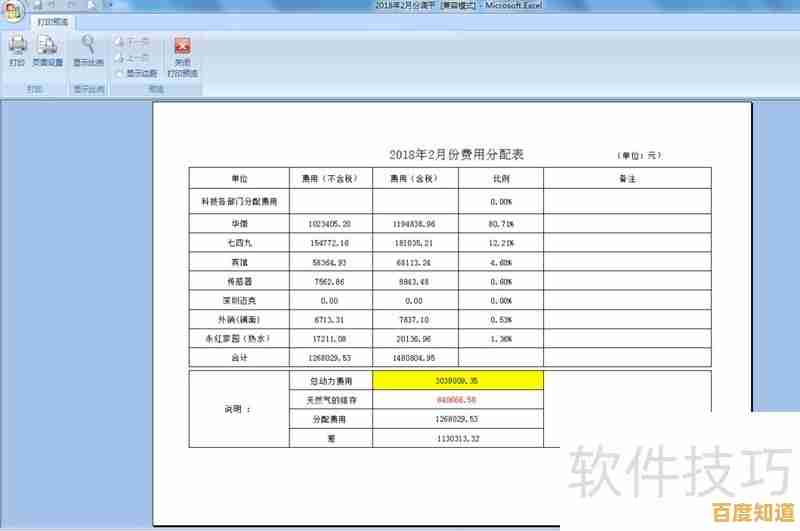Image resolution: width=800 pixels, height=531 pixels.
Task: Click the red 天然气 value 848666.50
Action: coord(457,399)
